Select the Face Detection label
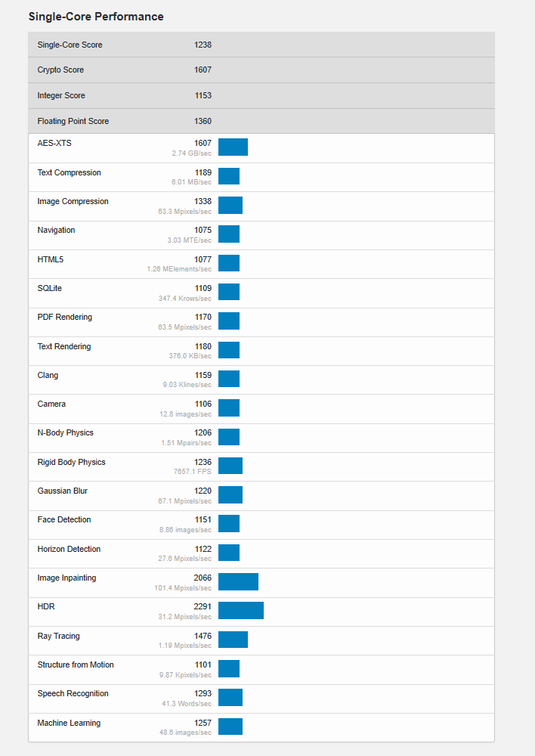The width and height of the screenshot is (535, 756). (64, 519)
